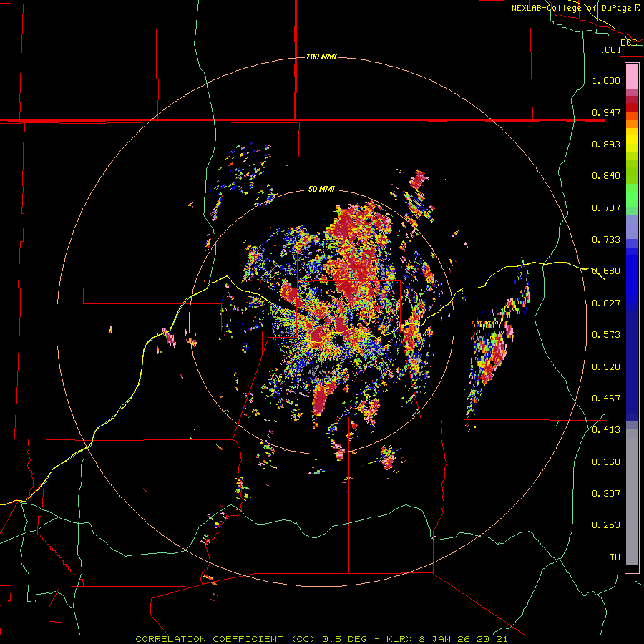Click the NEXLAB-College of DuPage label
The height and width of the screenshot is (644, 644).
click(x=571, y=8)
